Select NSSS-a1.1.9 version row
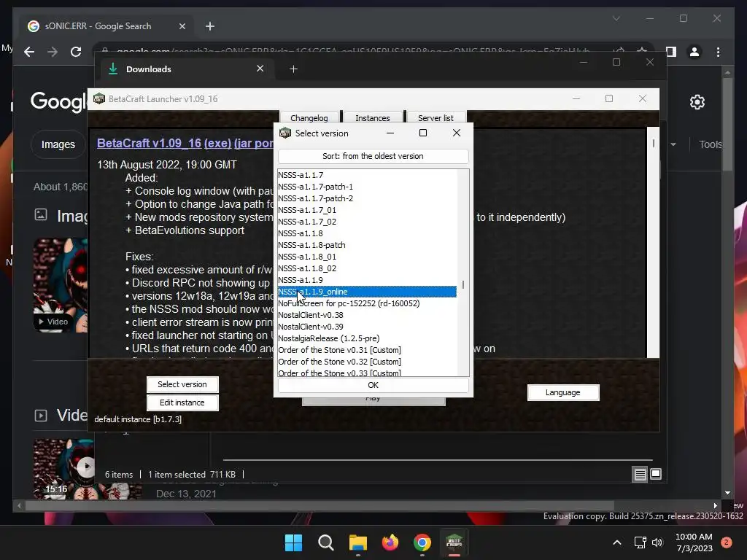Screen dimensions: 747x560 (x=367, y=280)
